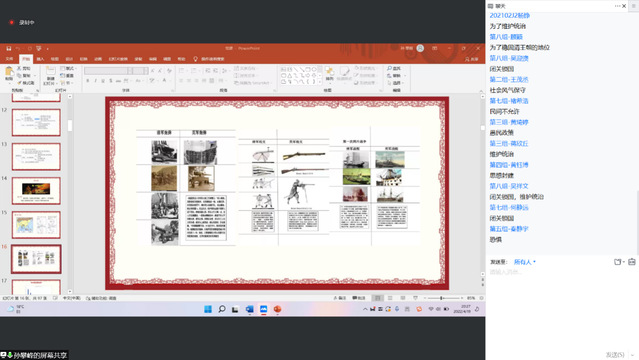
Task: Select slide 15 thumbnail with maps
Action: pos(36,225)
